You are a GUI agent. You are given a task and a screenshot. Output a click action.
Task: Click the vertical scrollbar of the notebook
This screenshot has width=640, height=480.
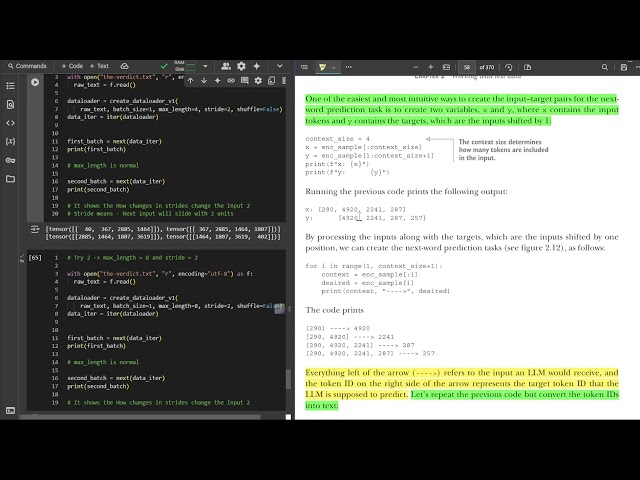click(x=288, y=379)
